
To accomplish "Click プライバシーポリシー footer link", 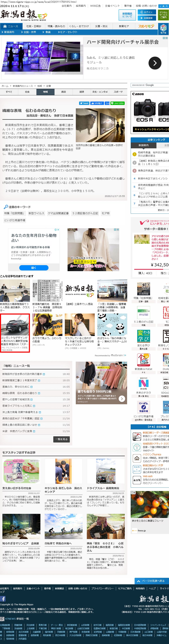I will coord(103,588).
